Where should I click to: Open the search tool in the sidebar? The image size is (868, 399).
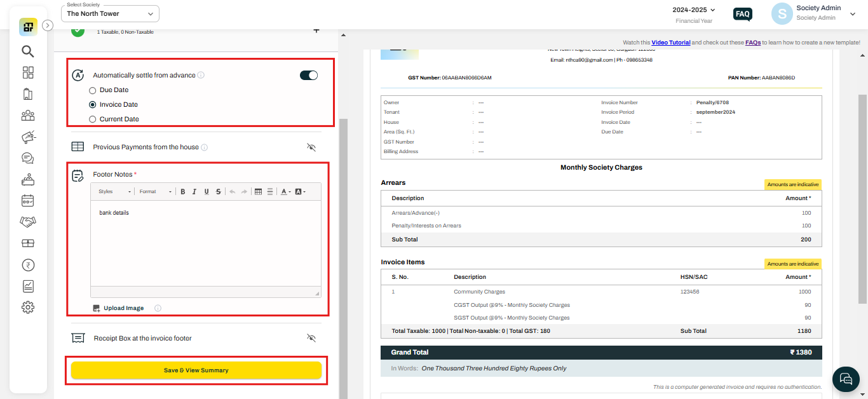(27, 51)
